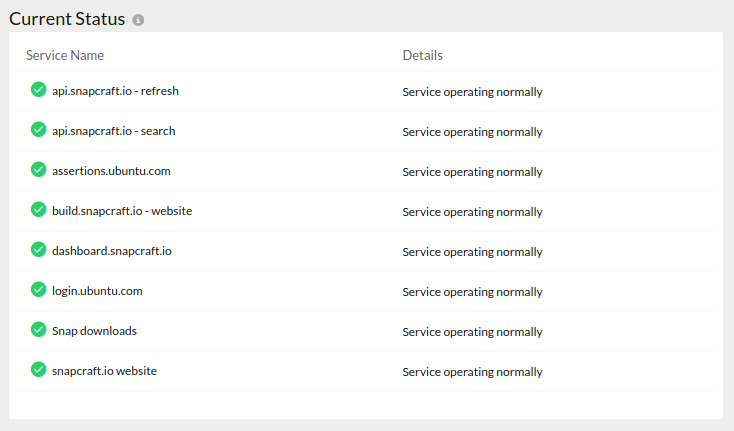The height and width of the screenshot is (431, 734).
Task: Open the api.snapcraft.io - search service
Action: point(113,131)
